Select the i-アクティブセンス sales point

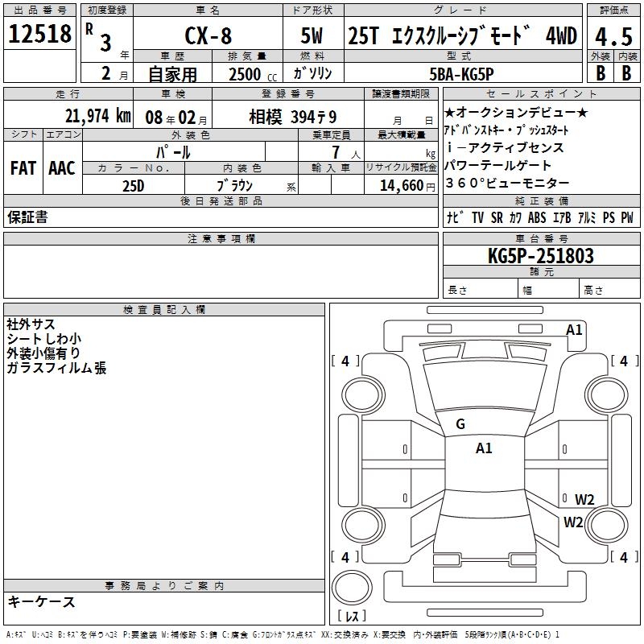tap(505, 147)
